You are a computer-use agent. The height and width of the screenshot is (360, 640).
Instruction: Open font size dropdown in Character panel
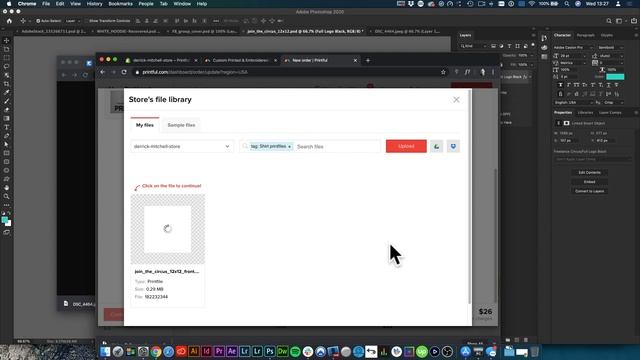573,56
